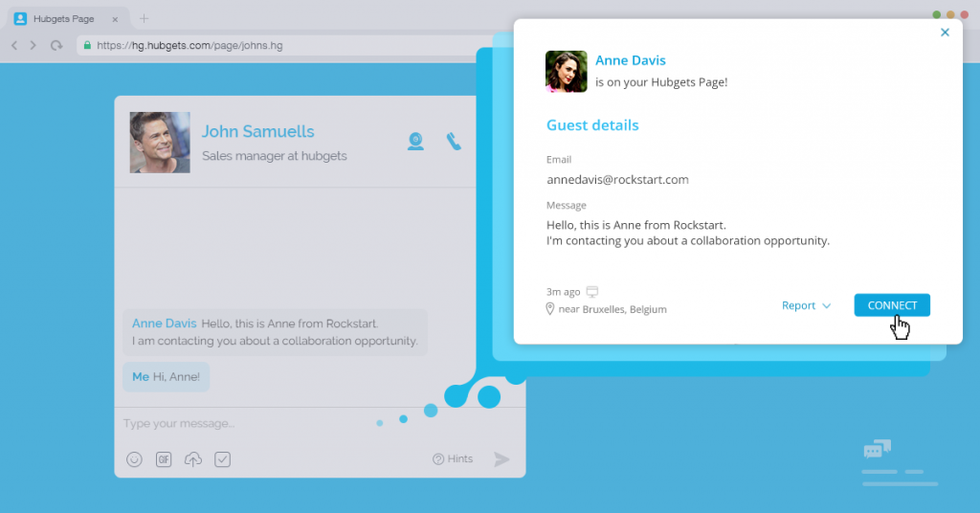This screenshot has width=980, height=513.
Task: Open Anne Davis name link in popup
Action: pos(630,60)
